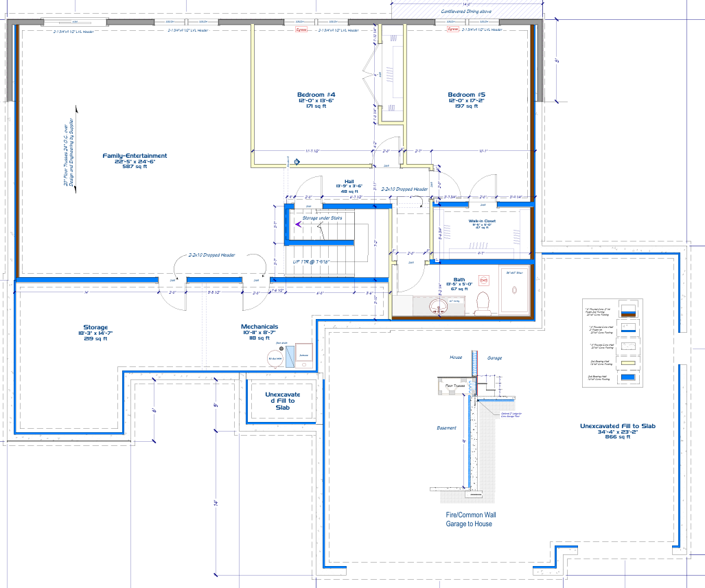Click the toilet symbol in the Bath
The width and height of the screenshot is (705, 588).
point(483,303)
